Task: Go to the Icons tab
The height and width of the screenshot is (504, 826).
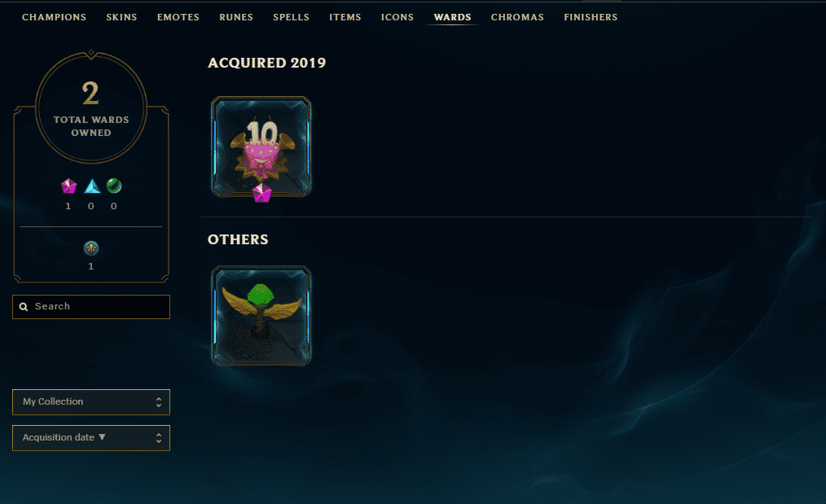Action: (x=398, y=17)
